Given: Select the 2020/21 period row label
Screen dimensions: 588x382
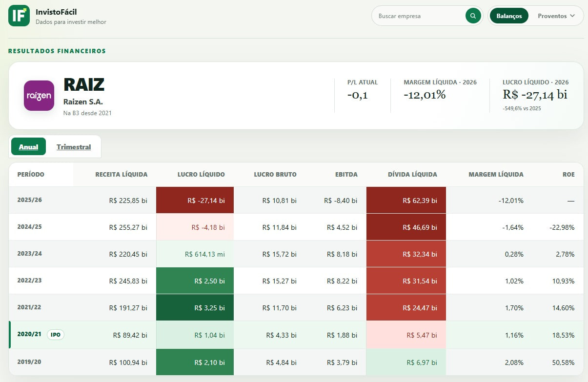Looking at the screenshot, I should pyautogui.click(x=29, y=335).
